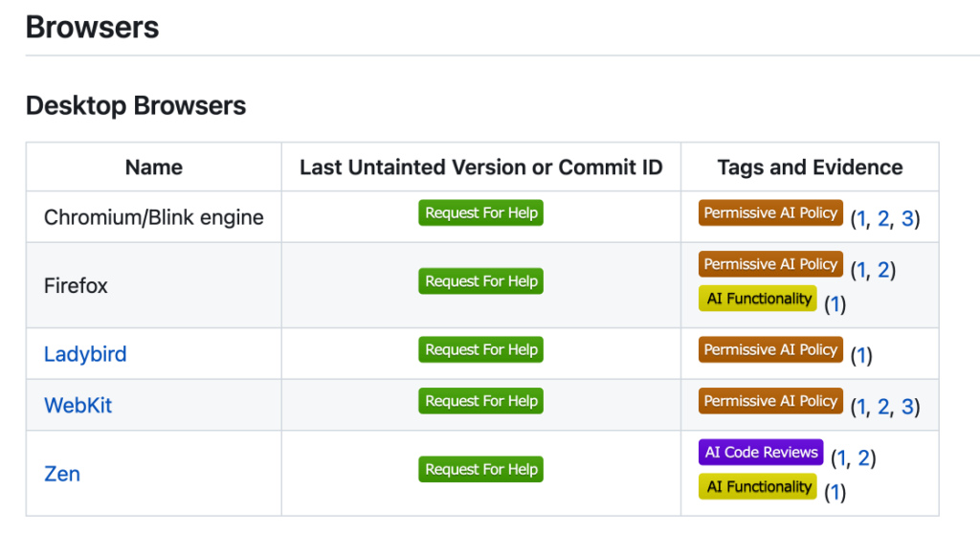Open evidence link 2 for Firefox Permissive AI Policy
The width and height of the screenshot is (980, 535).
click(883, 270)
